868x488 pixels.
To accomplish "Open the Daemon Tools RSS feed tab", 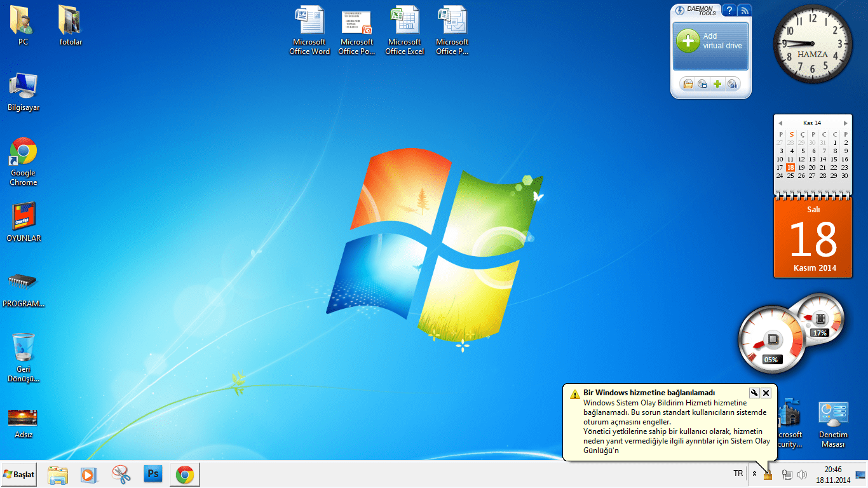I will [744, 10].
